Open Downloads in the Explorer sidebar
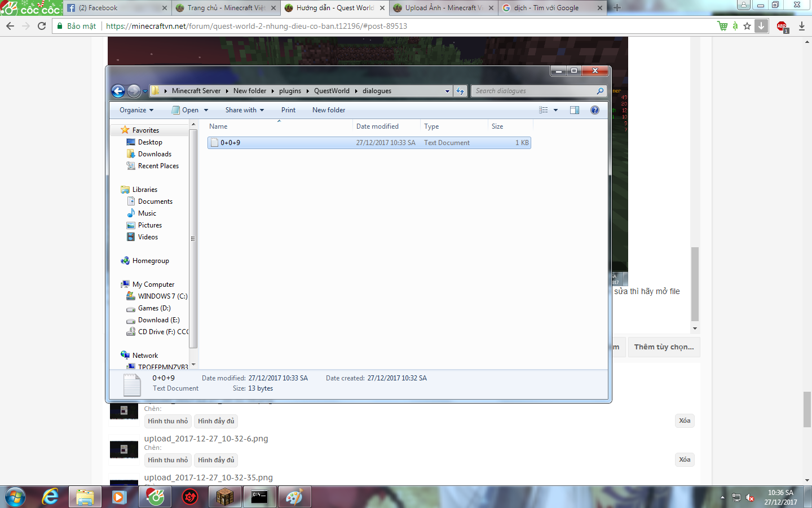The height and width of the screenshot is (508, 812). [x=155, y=154]
